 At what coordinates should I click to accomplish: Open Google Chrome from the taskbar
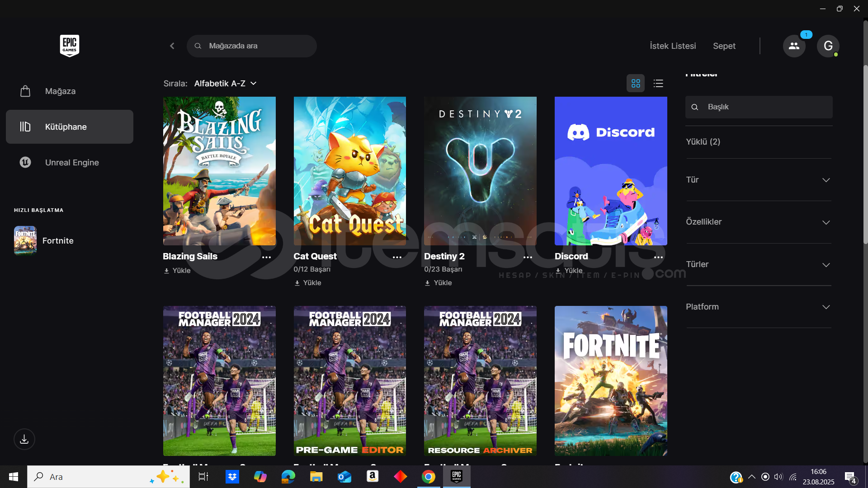(429, 477)
